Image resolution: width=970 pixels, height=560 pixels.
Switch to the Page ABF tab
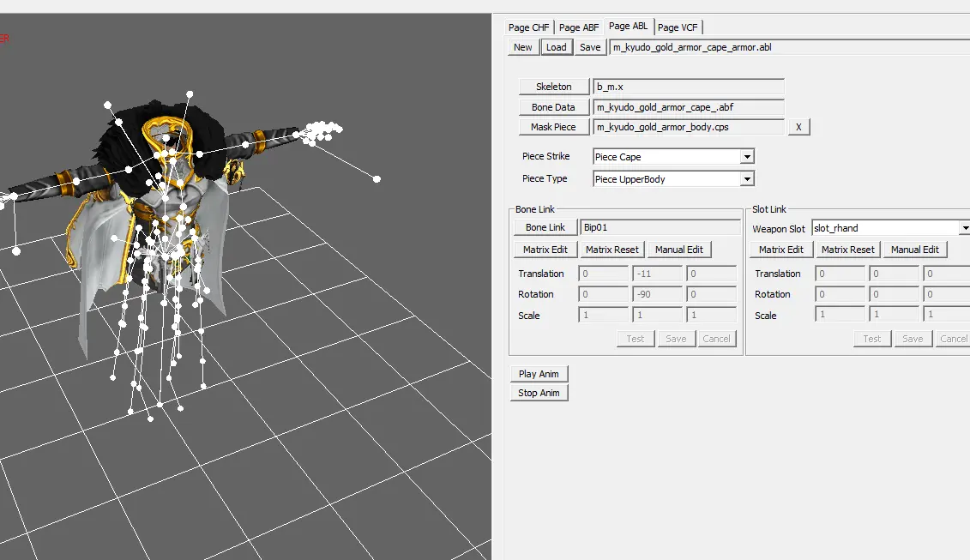click(579, 27)
